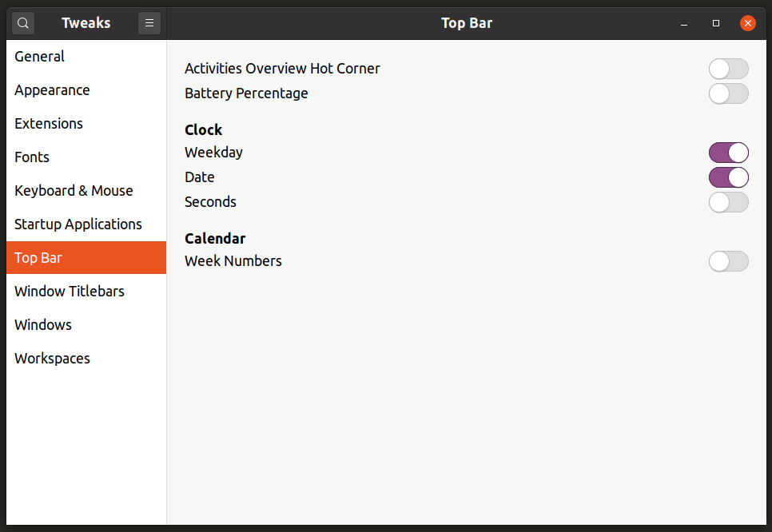The height and width of the screenshot is (532, 772).
Task: Select the Top Bar category
Action: (x=38, y=257)
